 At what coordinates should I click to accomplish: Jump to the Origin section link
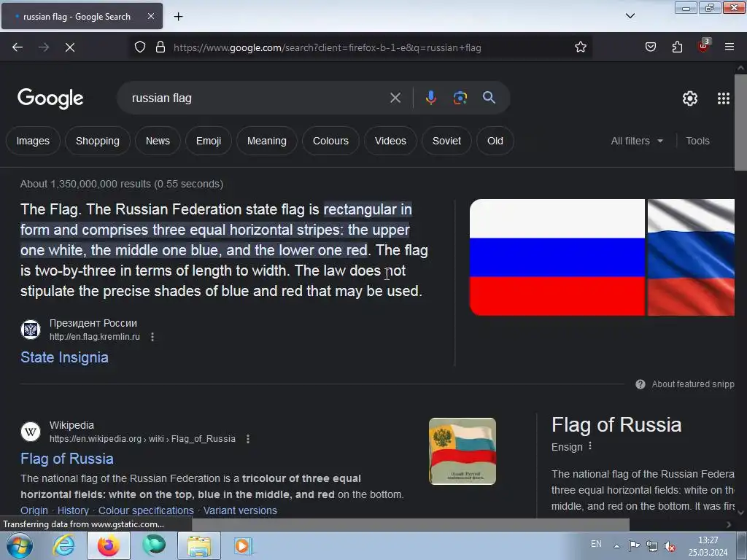point(34,510)
